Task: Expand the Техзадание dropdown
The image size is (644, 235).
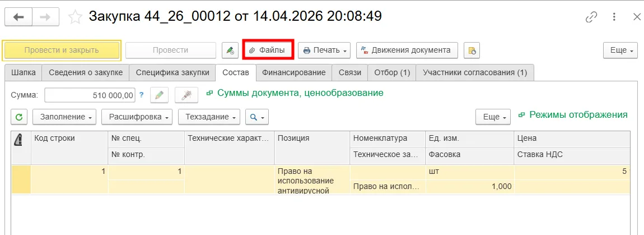Action: 209,117
